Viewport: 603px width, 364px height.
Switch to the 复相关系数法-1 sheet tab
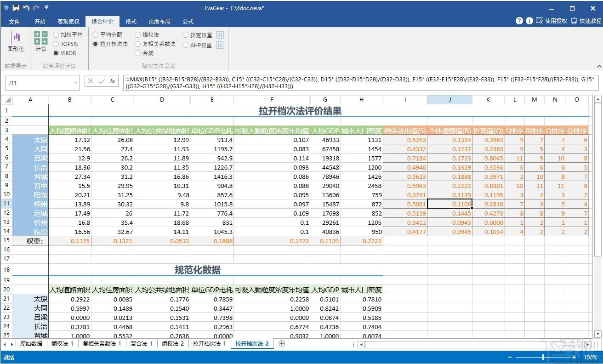tap(102, 343)
